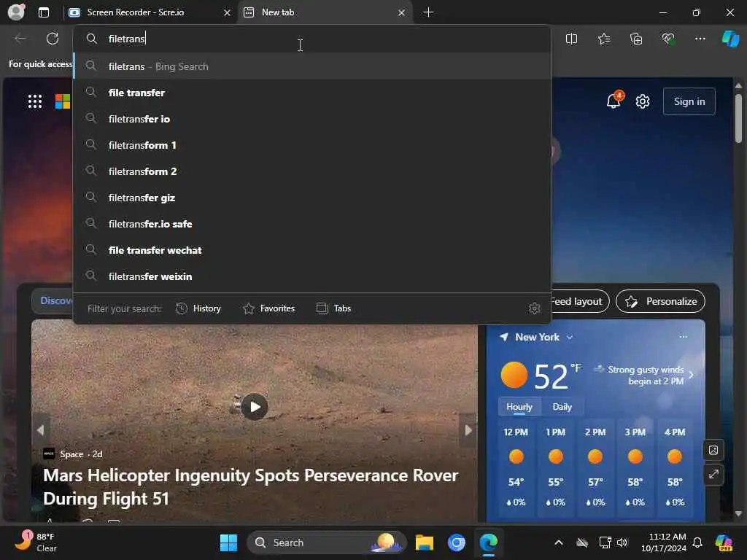Close the New tab tab
747x560 pixels.
(402, 13)
